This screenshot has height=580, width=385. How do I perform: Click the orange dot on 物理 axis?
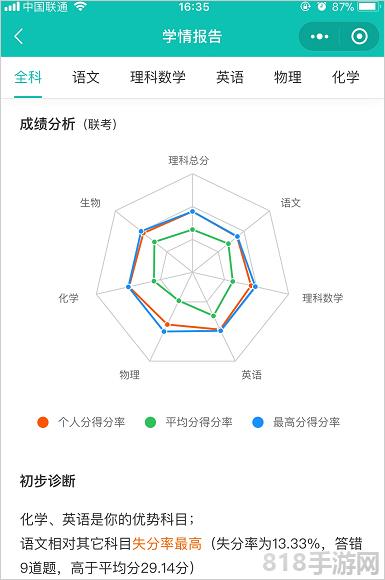(167, 324)
